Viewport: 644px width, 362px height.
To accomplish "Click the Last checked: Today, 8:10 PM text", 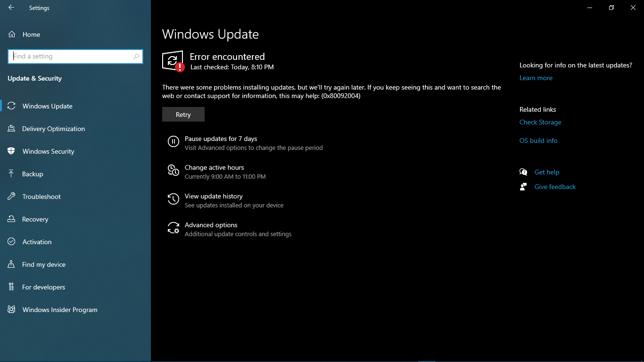I will coord(232,67).
